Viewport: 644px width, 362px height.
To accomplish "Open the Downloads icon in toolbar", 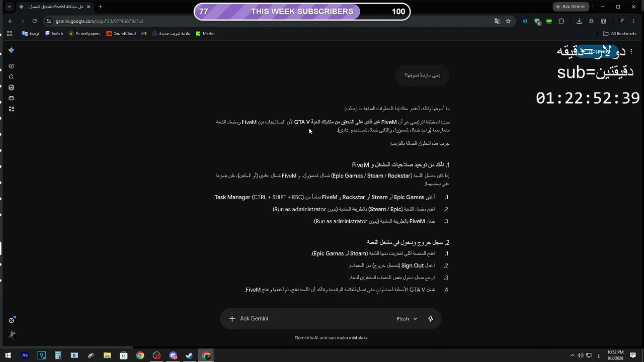I will tap(579, 21).
